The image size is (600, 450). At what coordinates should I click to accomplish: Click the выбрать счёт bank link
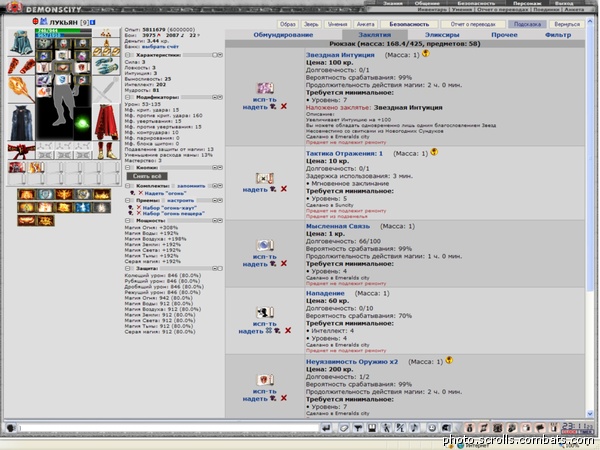tap(160, 47)
